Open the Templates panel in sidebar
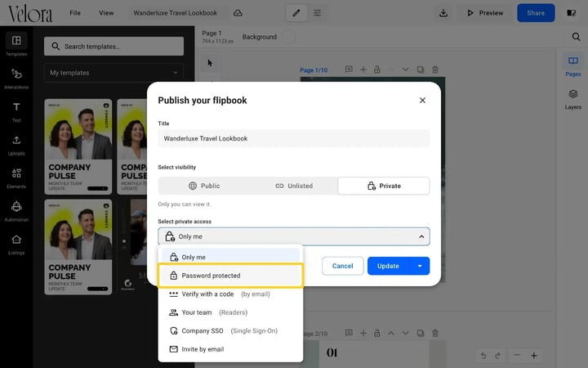Screen dimensions: 588x368 (16, 44)
